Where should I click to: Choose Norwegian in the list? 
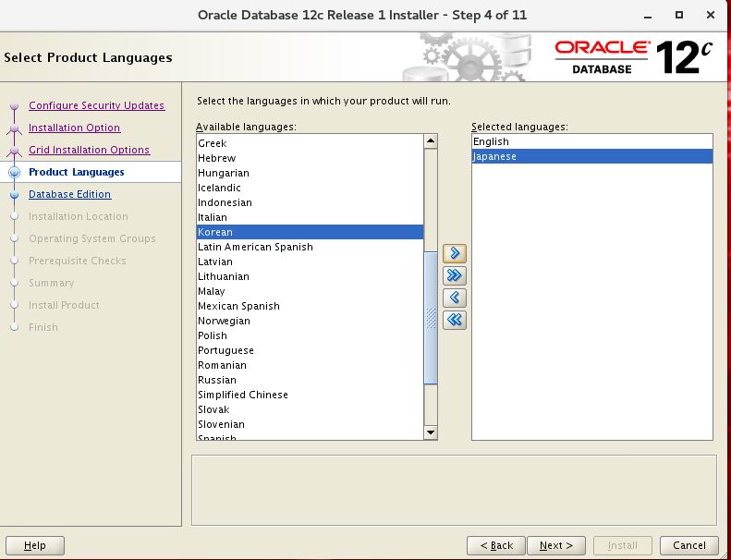coord(310,321)
